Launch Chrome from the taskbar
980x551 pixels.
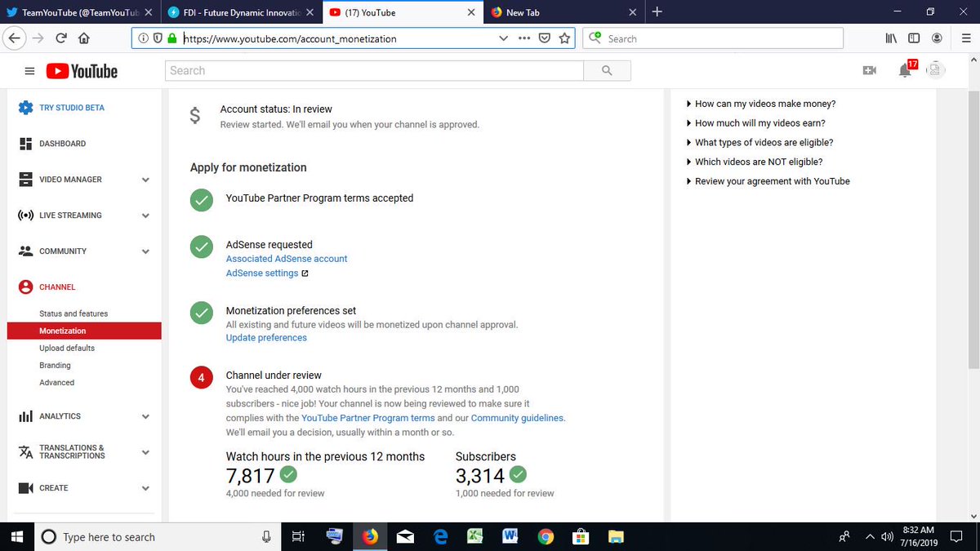pyautogui.click(x=546, y=536)
